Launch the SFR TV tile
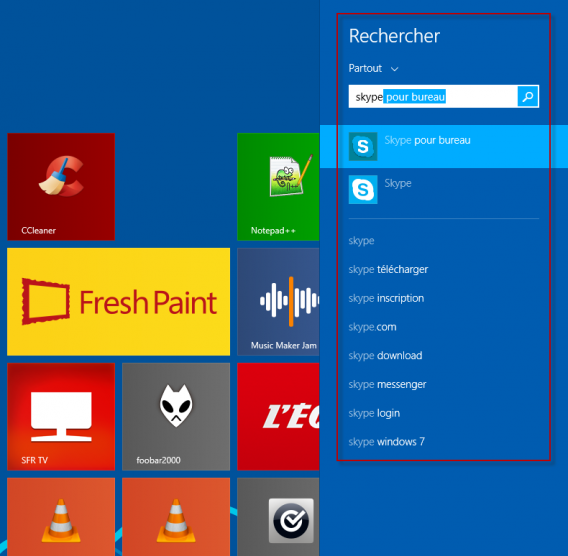The height and width of the screenshot is (556, 568). 61,417
